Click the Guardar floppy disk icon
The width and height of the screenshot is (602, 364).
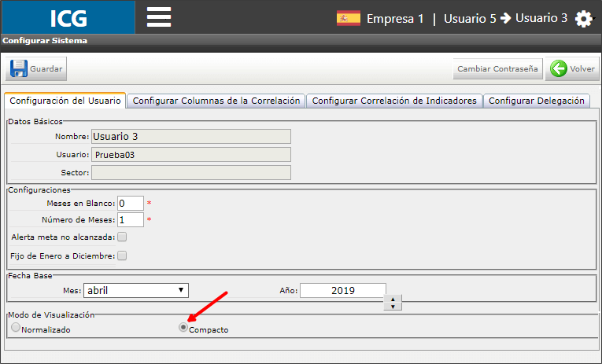[x=18, y=68]
